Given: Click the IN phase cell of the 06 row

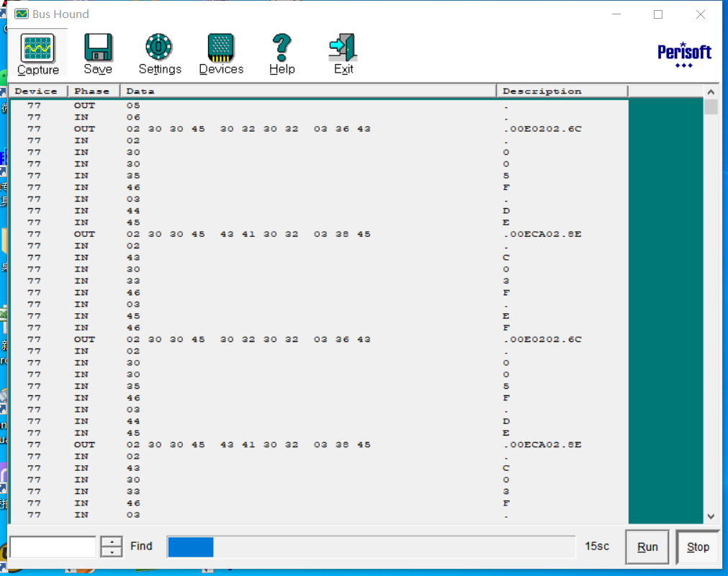Looking at the screenshot, I should [81, 117].
